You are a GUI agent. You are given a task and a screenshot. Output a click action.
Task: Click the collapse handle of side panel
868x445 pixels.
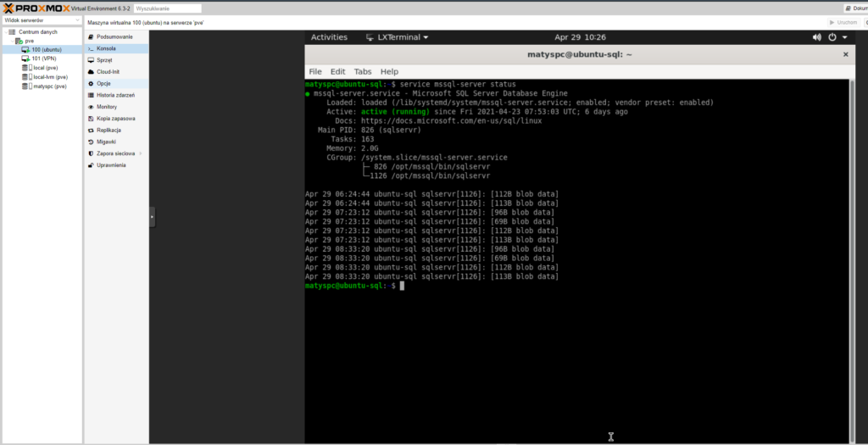tap(153, 217)
